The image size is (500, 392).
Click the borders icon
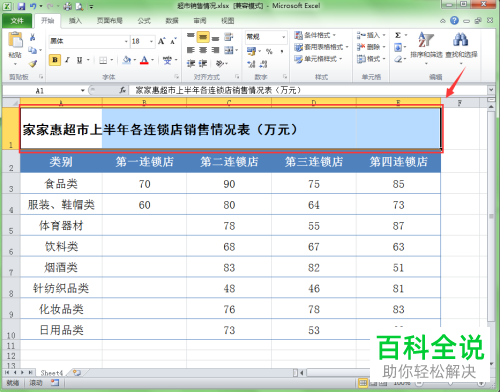[x=103, y=60]
